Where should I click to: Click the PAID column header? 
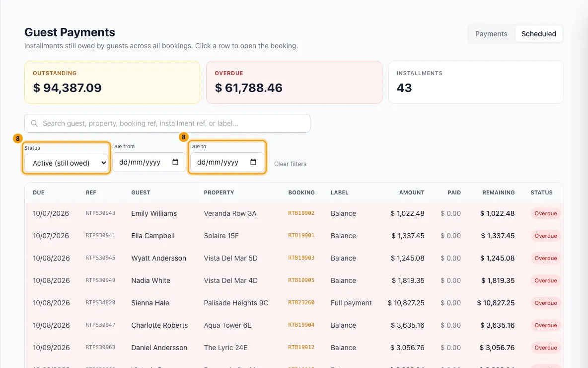coord(454,192)
